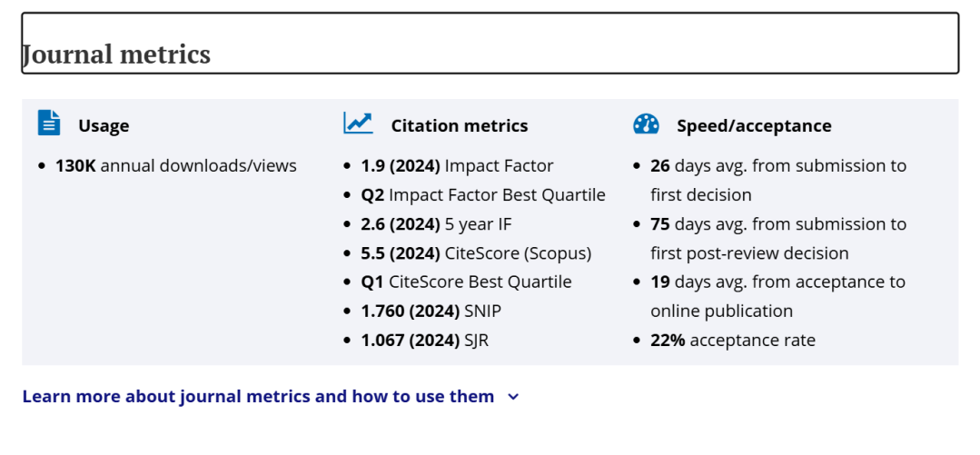The height and width of the screenshot is (455, 980).
Task: Select the Journal metrics heading
Action: 116,54
